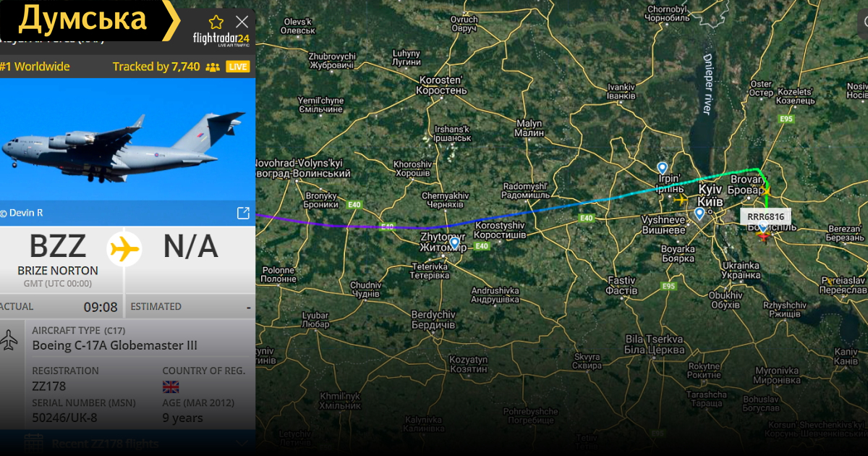The width and height of the screenshot is (868, 456).
Task: Click the LIVE status badge
Action: pos(238,67)
